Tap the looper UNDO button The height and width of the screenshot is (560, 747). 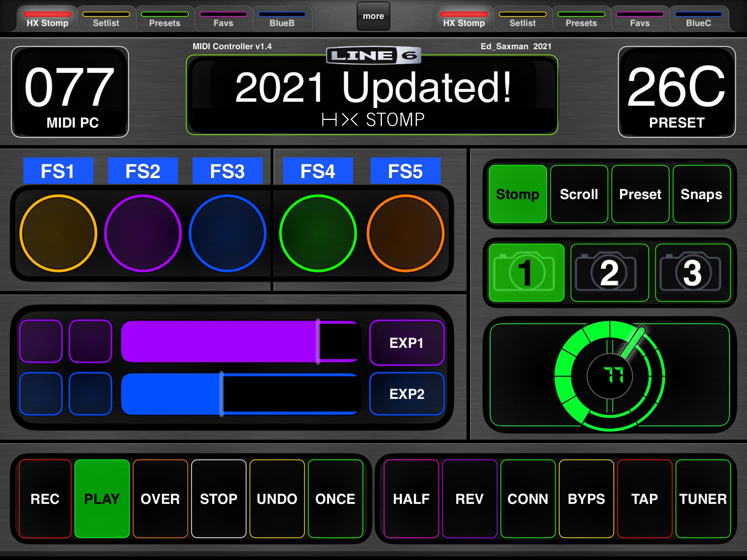277,499
